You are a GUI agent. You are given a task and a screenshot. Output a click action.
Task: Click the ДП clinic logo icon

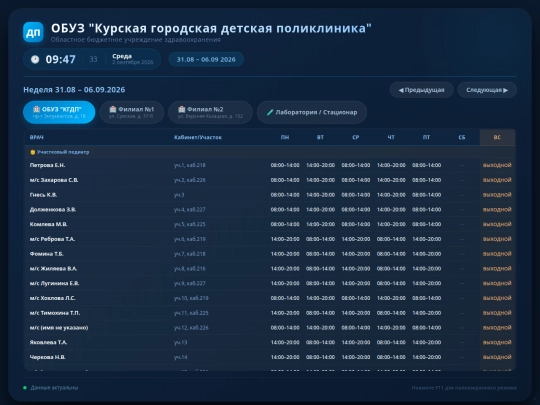(33, 32)
